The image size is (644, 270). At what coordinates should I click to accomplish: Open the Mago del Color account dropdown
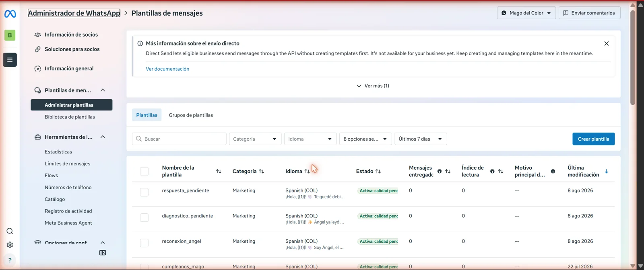(526, 13)
